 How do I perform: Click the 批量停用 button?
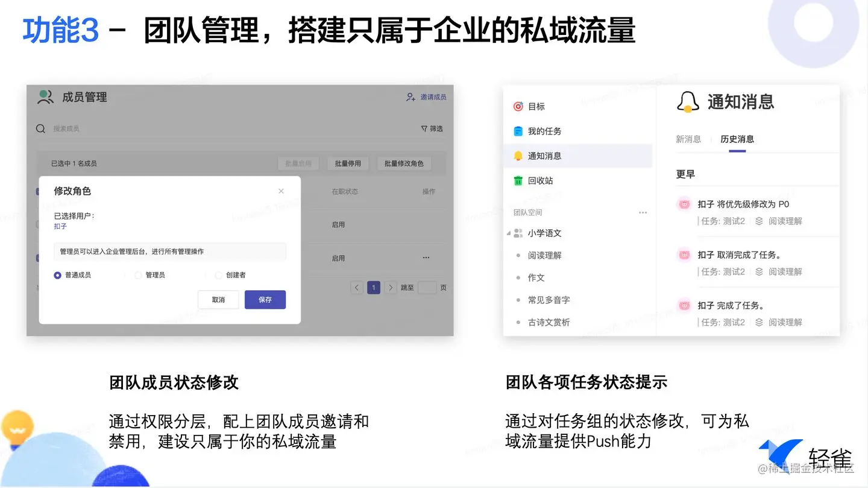click(348, 163)
